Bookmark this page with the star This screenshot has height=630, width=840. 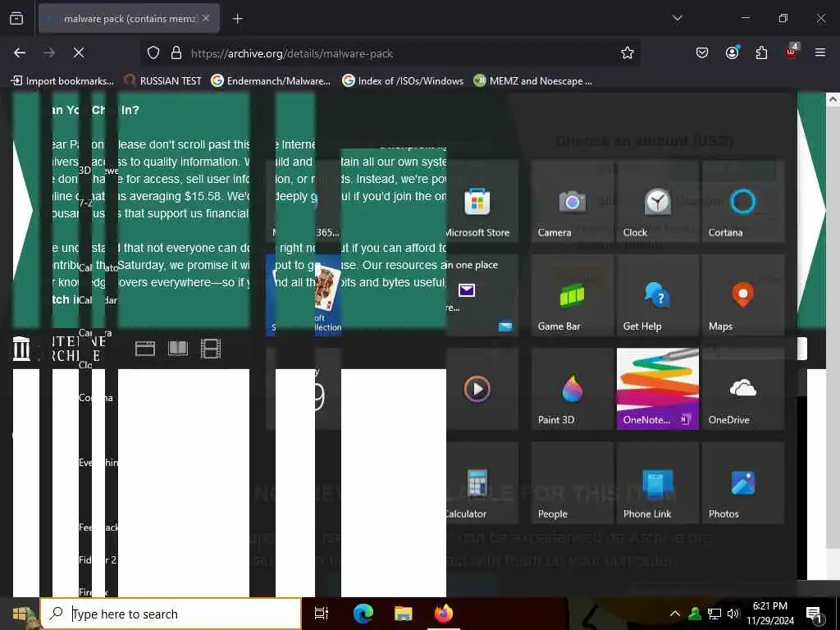point(628,52)
